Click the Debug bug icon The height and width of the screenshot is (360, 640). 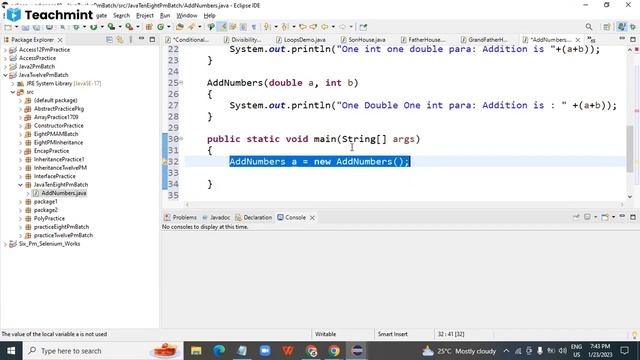(76, 27)
